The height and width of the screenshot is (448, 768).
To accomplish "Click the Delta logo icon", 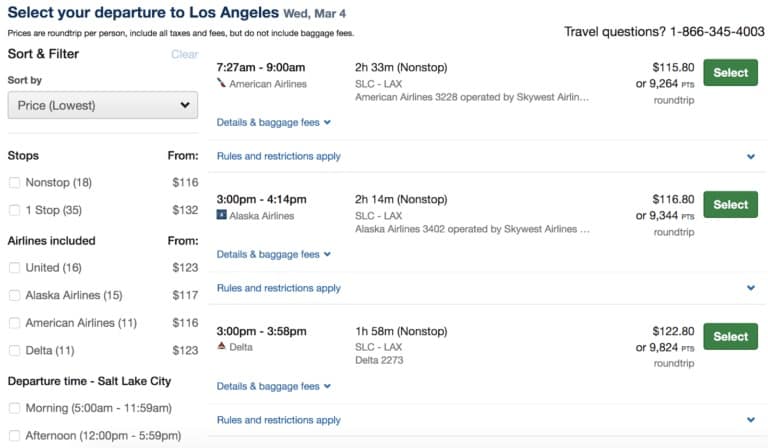I will [221, 346].
